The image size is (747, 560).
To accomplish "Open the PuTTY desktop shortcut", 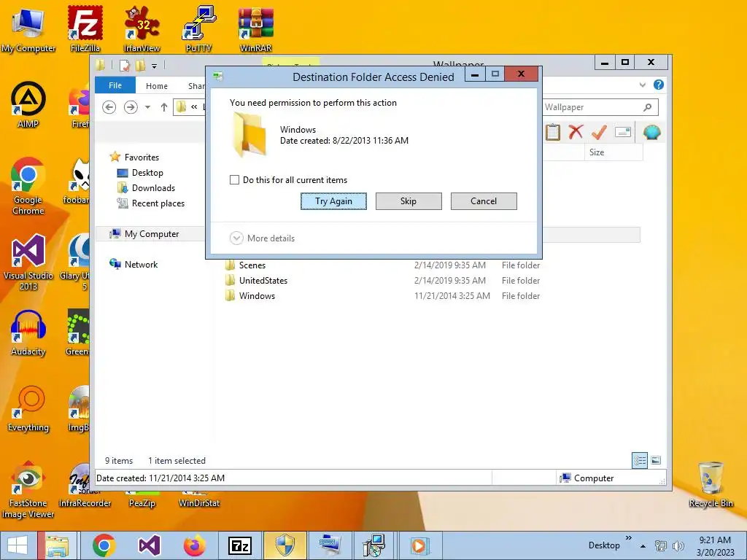I will [x=198, y=29].
